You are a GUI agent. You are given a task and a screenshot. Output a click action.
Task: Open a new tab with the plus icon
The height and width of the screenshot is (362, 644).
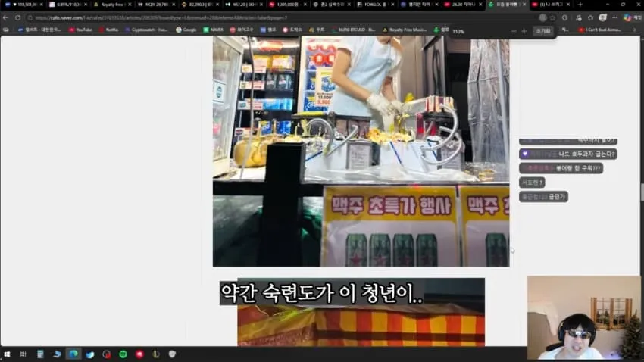pos(580,5)
